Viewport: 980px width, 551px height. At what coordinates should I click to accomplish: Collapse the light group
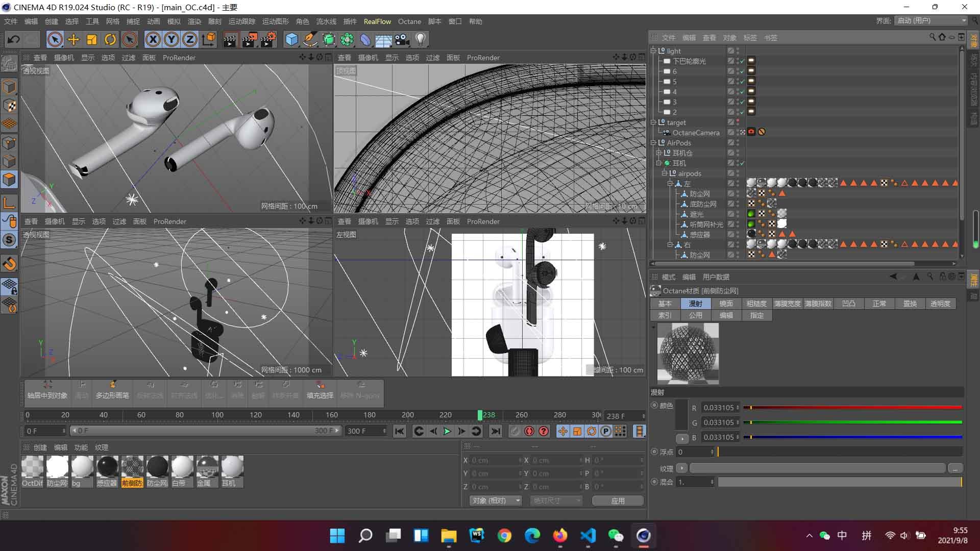point(653,51)
